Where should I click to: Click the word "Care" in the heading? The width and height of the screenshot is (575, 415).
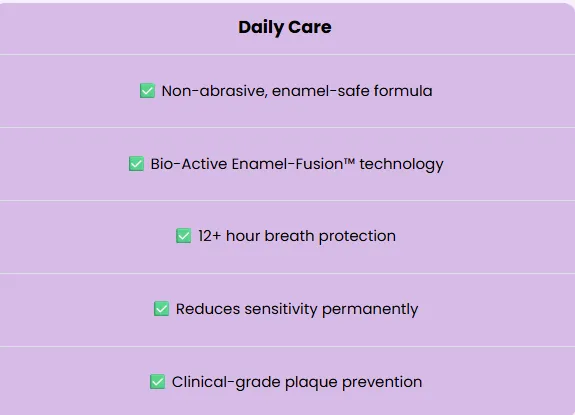pos(310,27)
